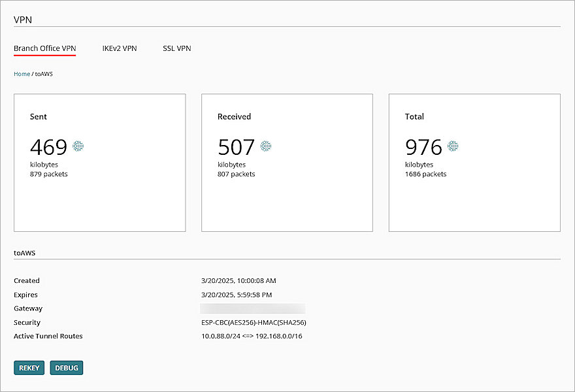
Task: Click the Active Tunnel Routes value
Action: point(254,336)
